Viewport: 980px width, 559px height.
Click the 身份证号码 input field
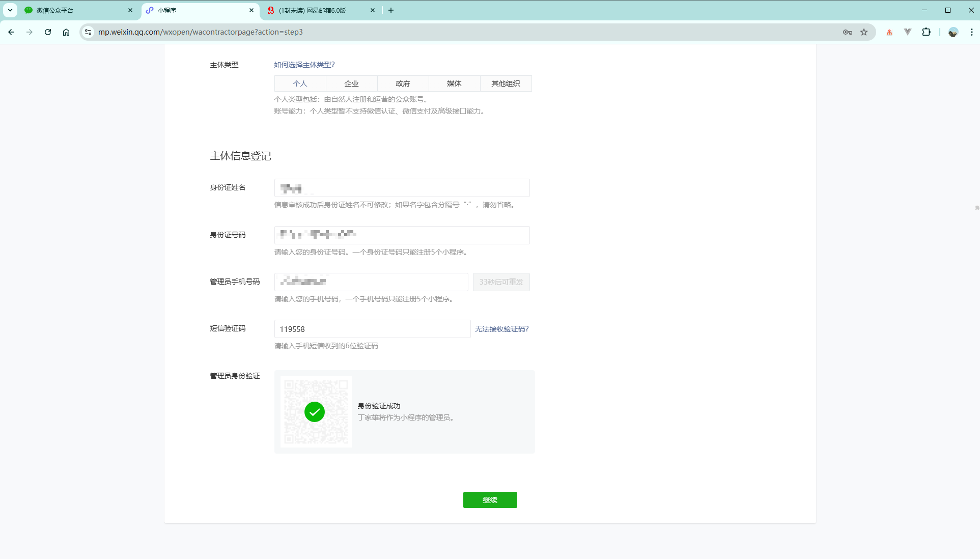click(x=402, y=235)
